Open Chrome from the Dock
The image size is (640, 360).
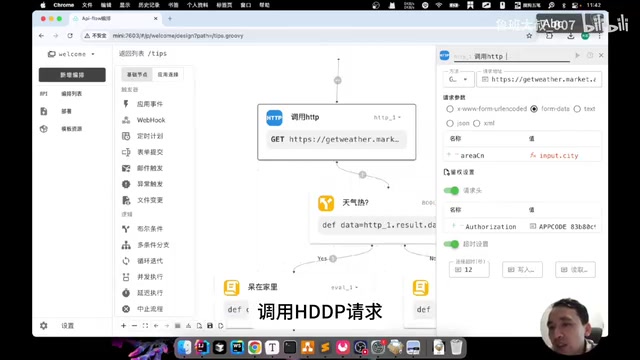point(254,347)
